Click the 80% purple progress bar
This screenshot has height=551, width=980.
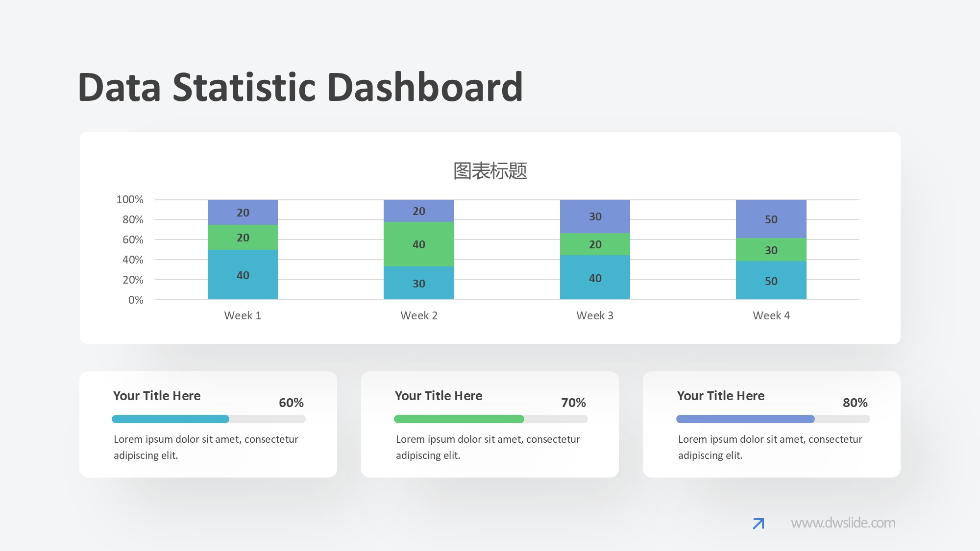(745, 419)
